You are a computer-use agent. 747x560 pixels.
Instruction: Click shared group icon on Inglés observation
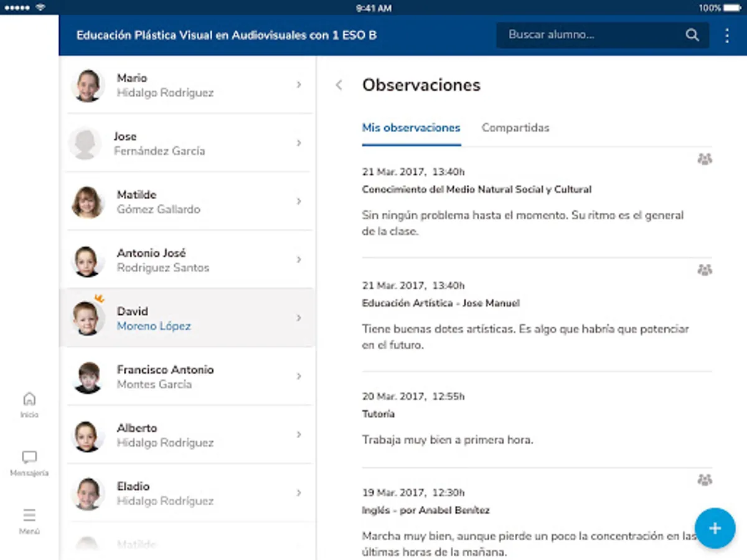704,480
